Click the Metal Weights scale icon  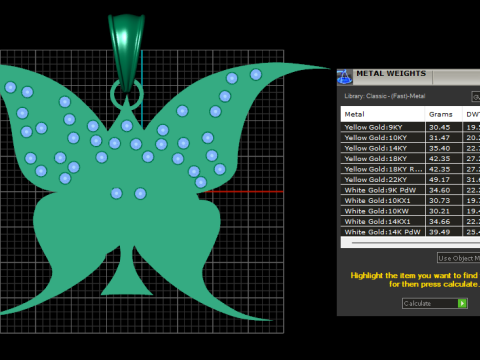[344, 77]
